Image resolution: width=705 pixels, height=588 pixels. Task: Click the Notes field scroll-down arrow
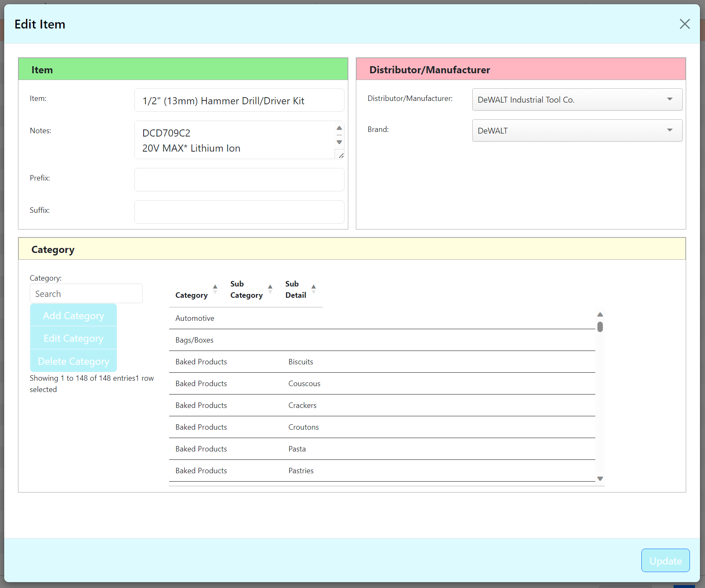pos(339,142)
